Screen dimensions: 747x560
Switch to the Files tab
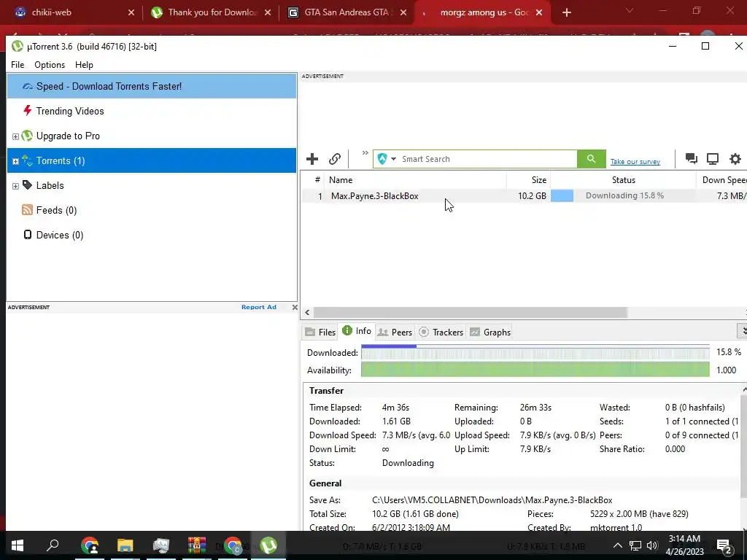point(321,332)
